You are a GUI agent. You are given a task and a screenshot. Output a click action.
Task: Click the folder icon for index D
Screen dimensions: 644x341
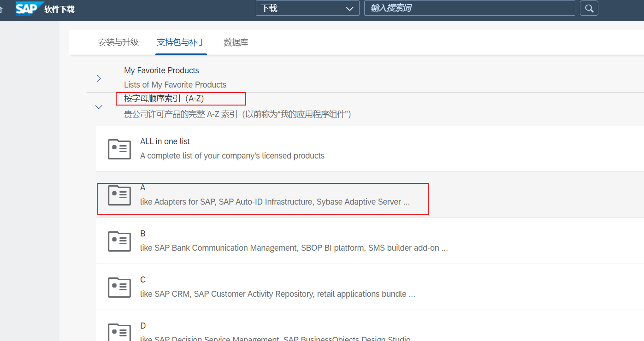tap(119, 332)
